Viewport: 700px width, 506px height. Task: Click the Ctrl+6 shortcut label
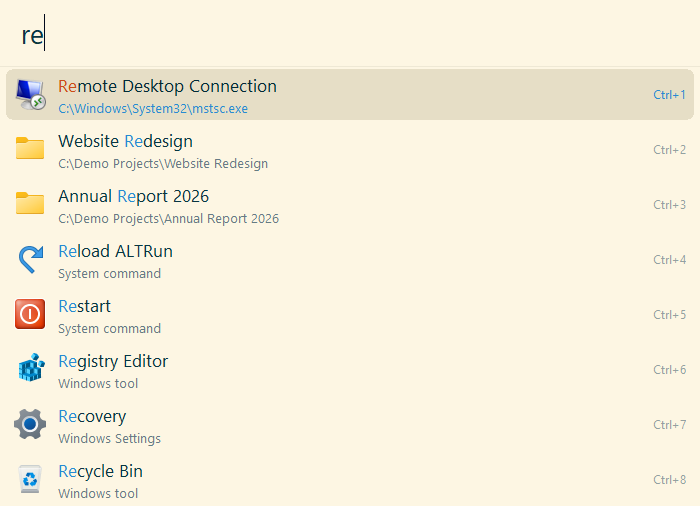pyautogui.click(x=669, y=369)
